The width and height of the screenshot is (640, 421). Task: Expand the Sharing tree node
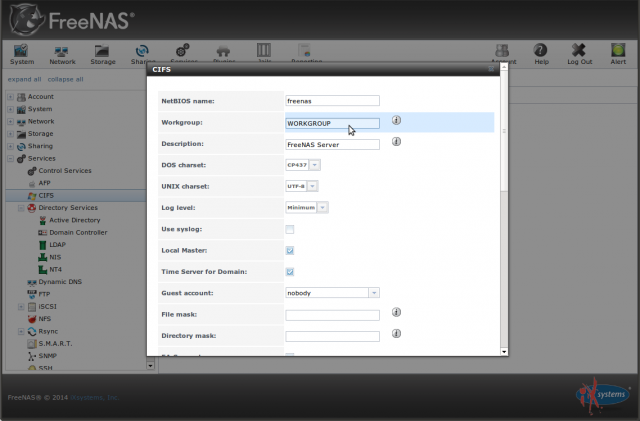click(x=11, y=146)
